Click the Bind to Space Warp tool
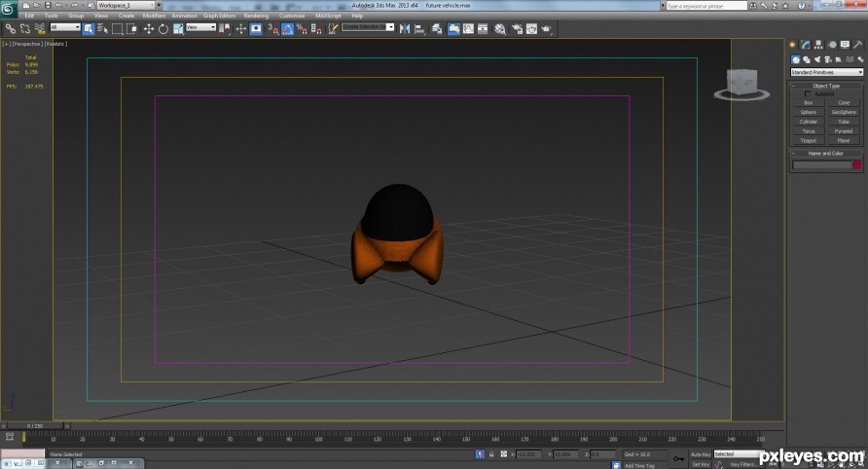Screen dimensions: 868x469 click(x=40, y=29)
